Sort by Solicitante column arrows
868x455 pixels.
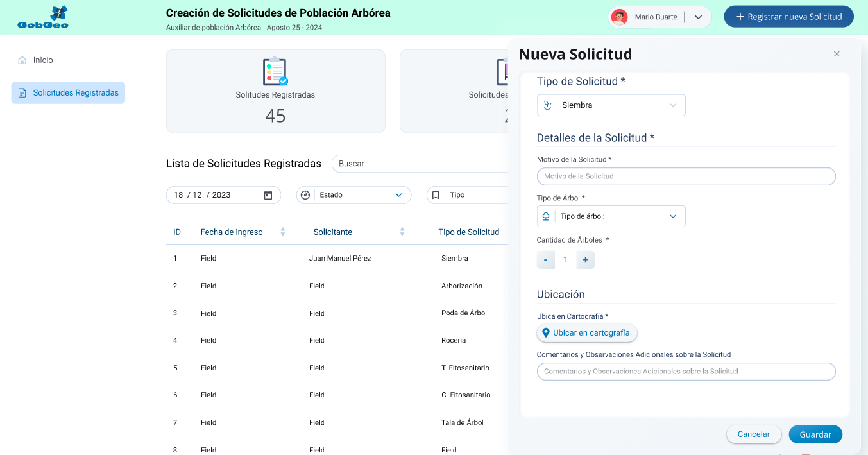pos(402,232)
